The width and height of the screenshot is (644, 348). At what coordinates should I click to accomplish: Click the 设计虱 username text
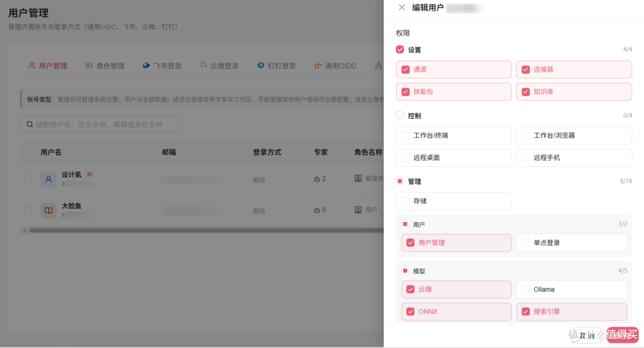tap(72, 175)
